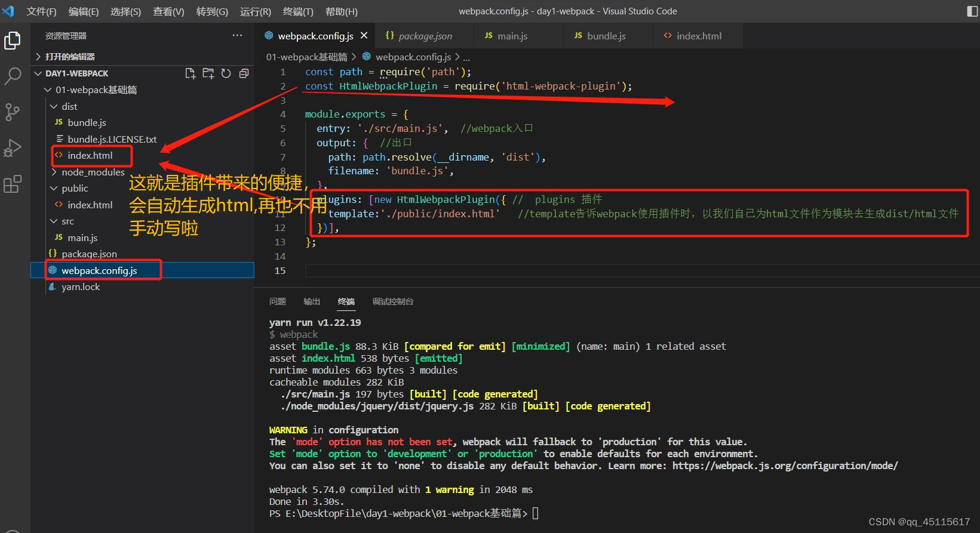Open main.js in the src folder
The image size is (980, 533).
point(82,238)
